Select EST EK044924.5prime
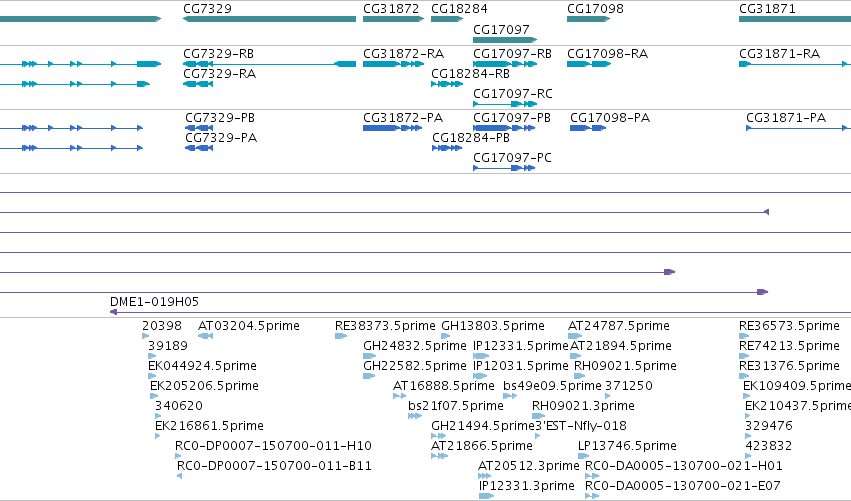This screenshot has height=501, width=851. (152, 376)
